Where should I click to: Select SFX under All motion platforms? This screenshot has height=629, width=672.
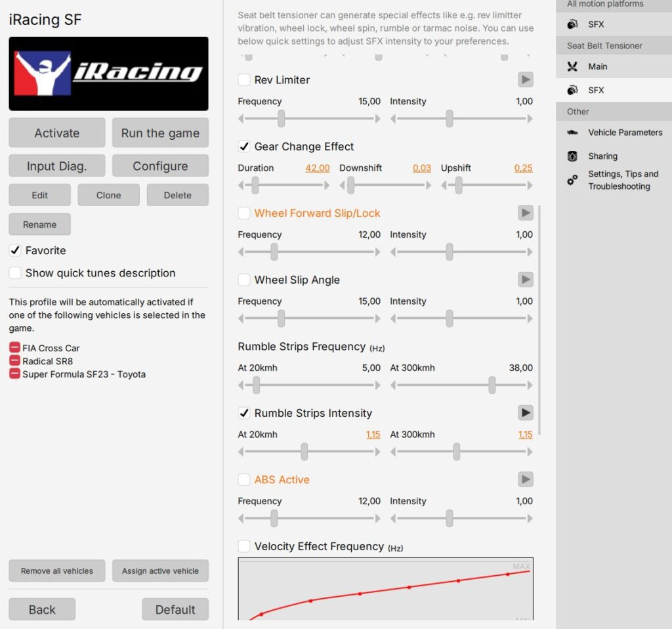click(x=596, y=24)
